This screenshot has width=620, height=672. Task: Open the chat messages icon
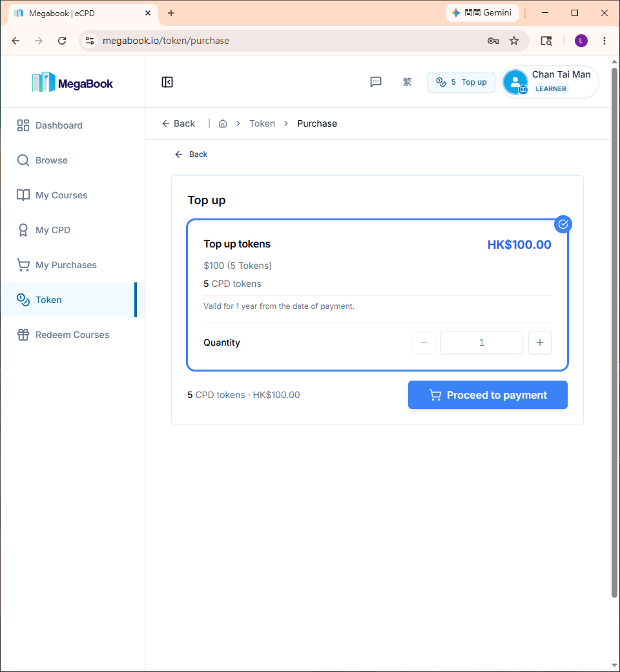click(x=375, y=82)
